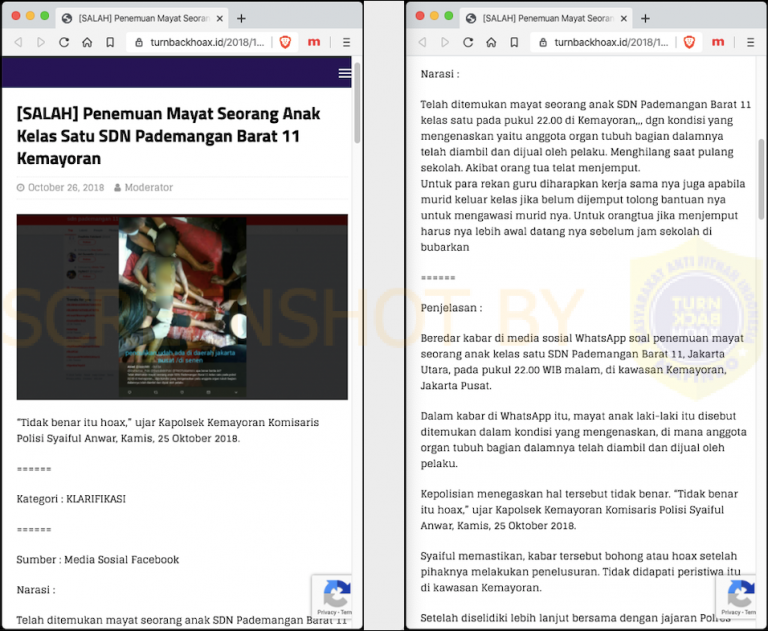The width and height of the screenshot is (768, 631).
Task: Go forward in right browser window
Action: pyautogui.click(x=445, y=43)
